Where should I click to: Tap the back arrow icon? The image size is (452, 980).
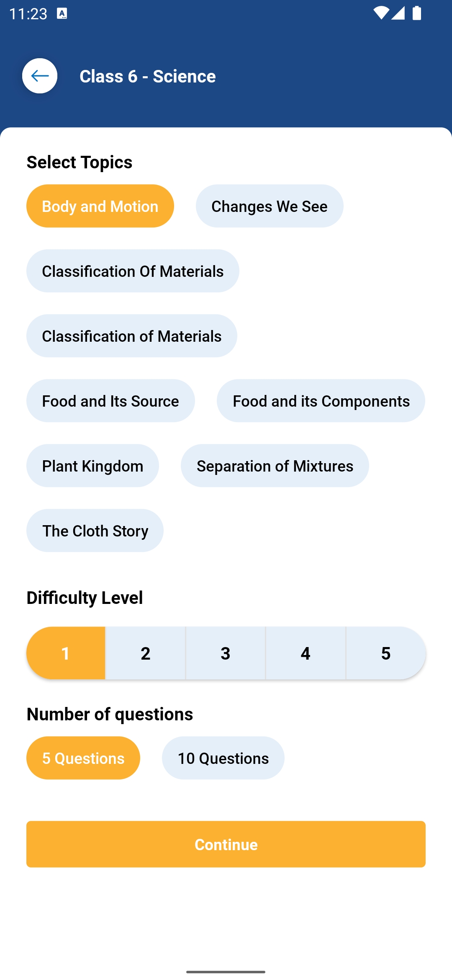(x=40, y=76)
